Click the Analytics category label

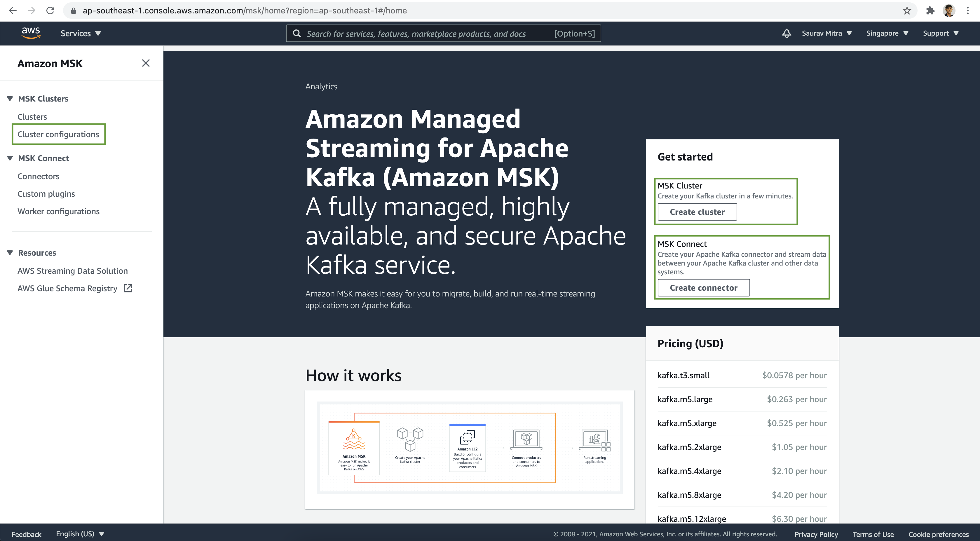click(x=321, y=86)
